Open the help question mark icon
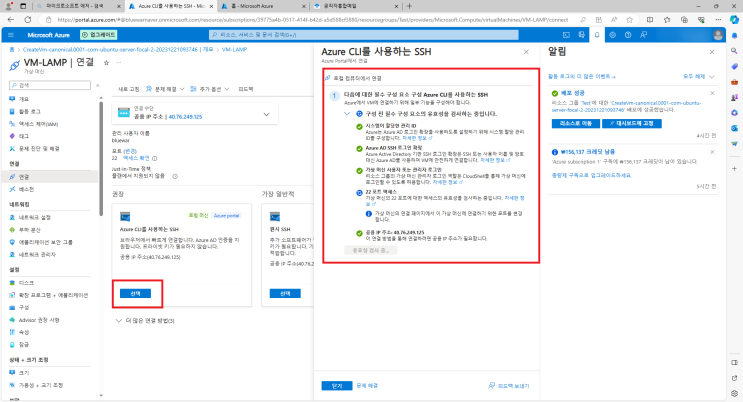The height and width of the screenshot is (402, 743). coord(628,35)
